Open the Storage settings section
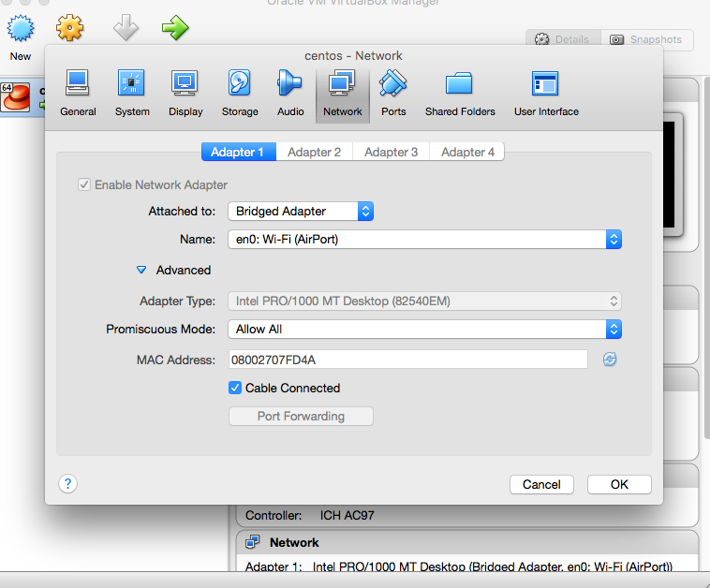710x588 pixels. point(240,94)
